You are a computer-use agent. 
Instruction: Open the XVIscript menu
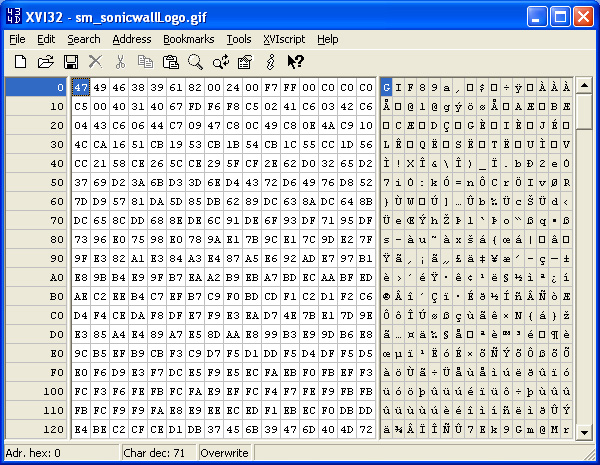point(285,39)
